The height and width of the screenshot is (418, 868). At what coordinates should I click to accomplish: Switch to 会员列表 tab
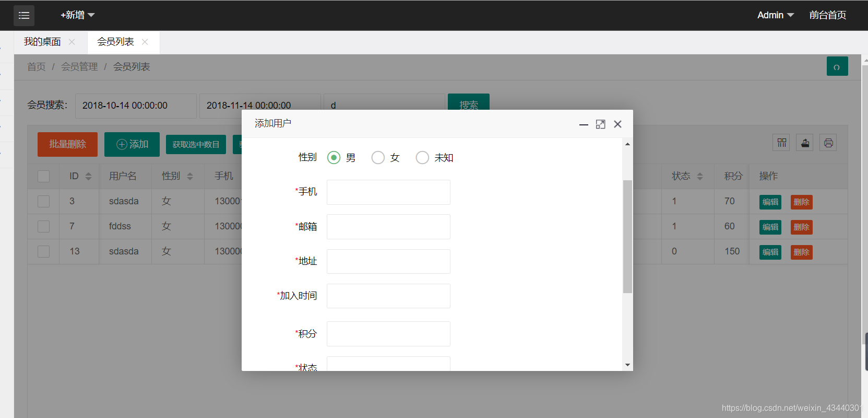tap(115, 42)
